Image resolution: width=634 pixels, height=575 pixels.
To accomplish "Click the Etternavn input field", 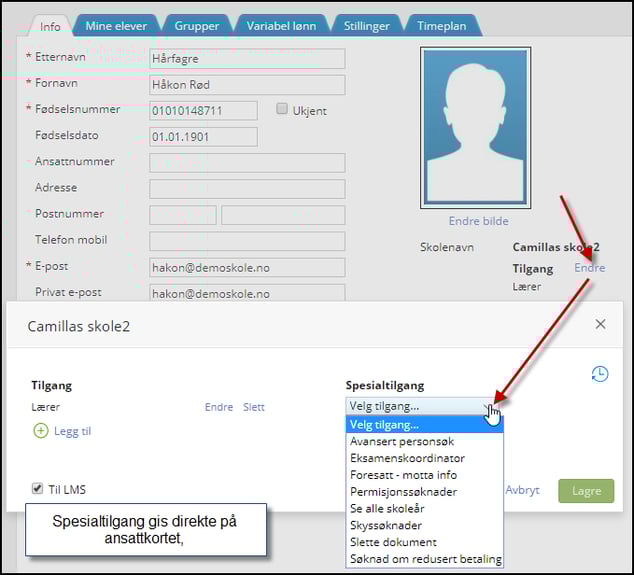I will click(x=247, y=59).
